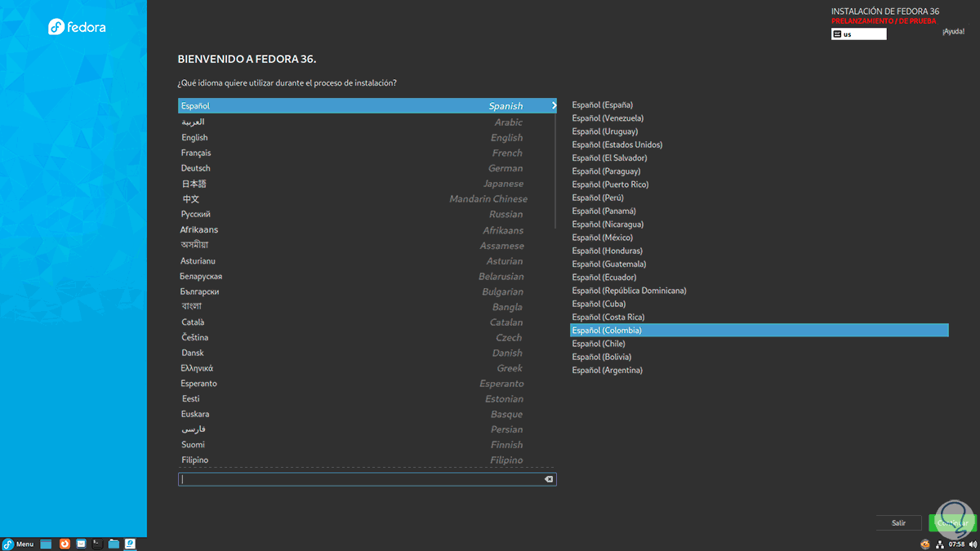The image size is (980, 551).
Task: Click the mail icon in the taskbar
Action: (x=82, y=544)
